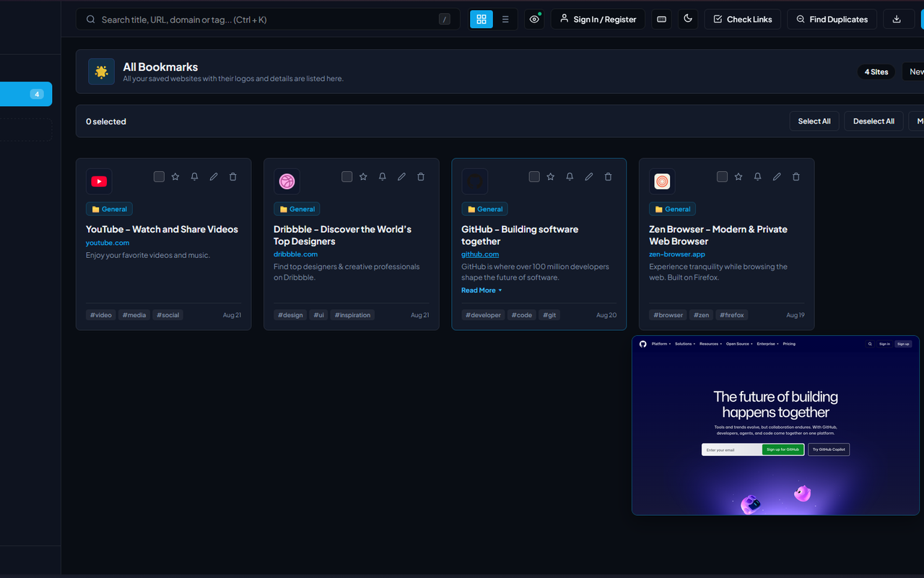924x578 pixels.
Task: Click the #developer tag
Action: click(483, 315)
